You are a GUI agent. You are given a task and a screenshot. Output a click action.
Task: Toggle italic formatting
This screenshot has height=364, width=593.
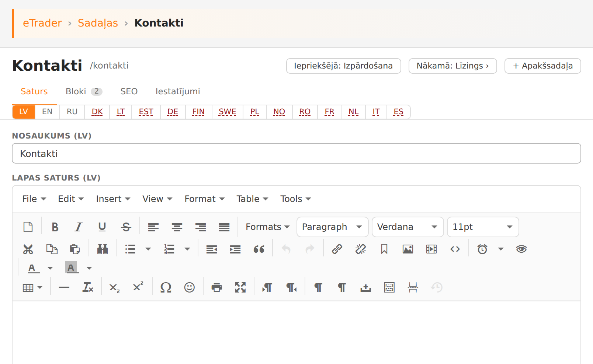79,227
